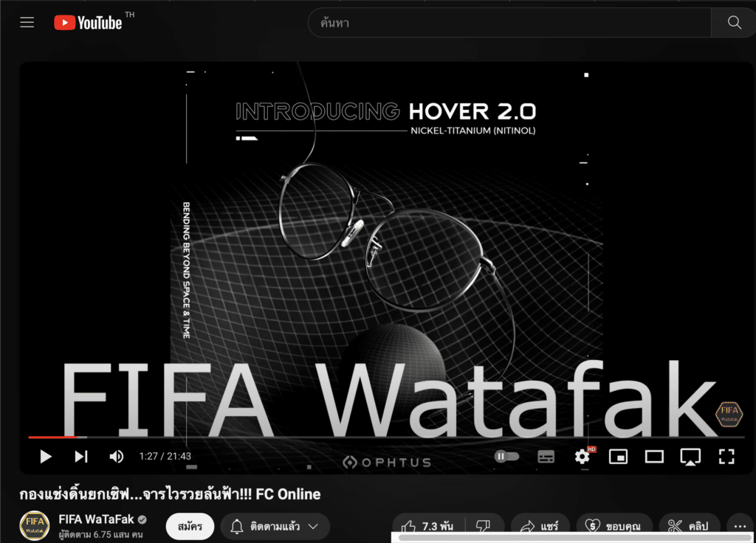Open the video settings gear menu

coord(582,457)
